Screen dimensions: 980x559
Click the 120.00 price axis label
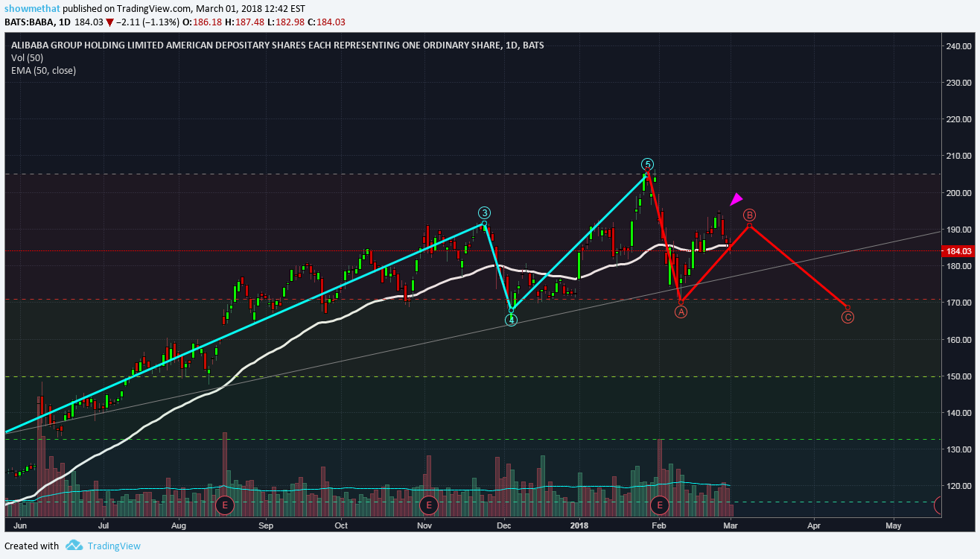pos(958,486)
